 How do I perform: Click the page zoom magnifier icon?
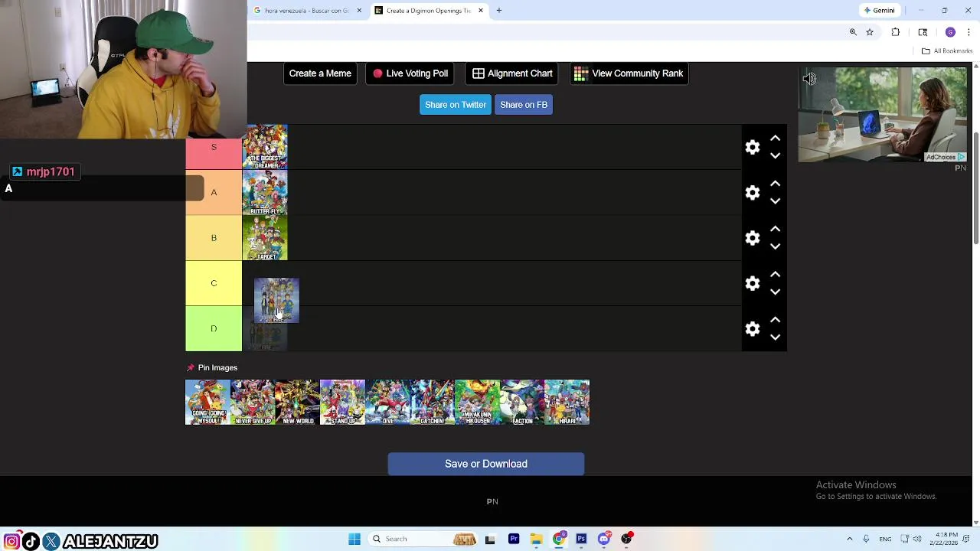coord(853,32)
